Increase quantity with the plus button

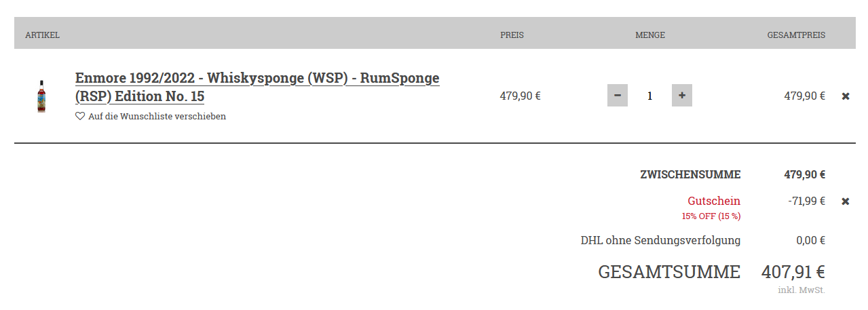tap(681, 96)
